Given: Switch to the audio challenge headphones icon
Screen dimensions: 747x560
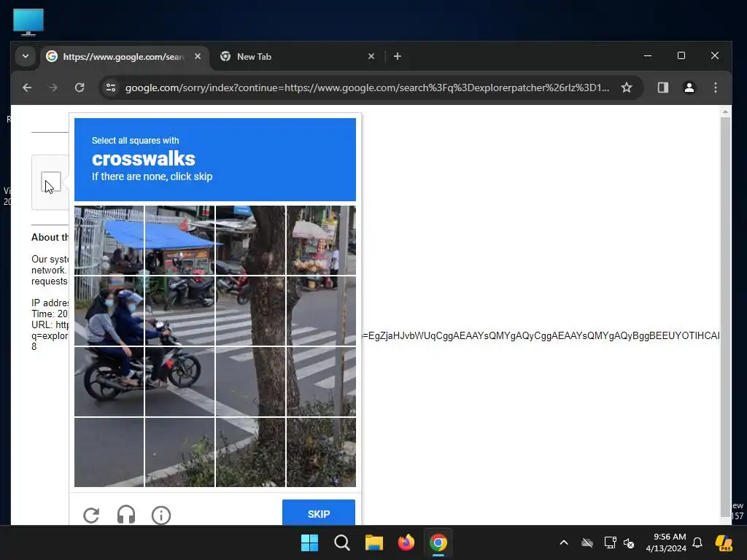Looking at the screenshot, I should 126,515.
